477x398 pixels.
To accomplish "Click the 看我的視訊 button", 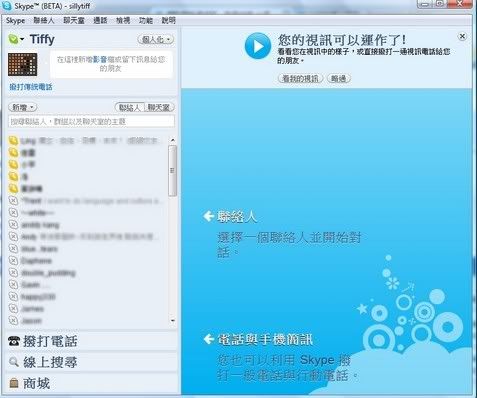I will pyautogui.click(x=300, y=79).
